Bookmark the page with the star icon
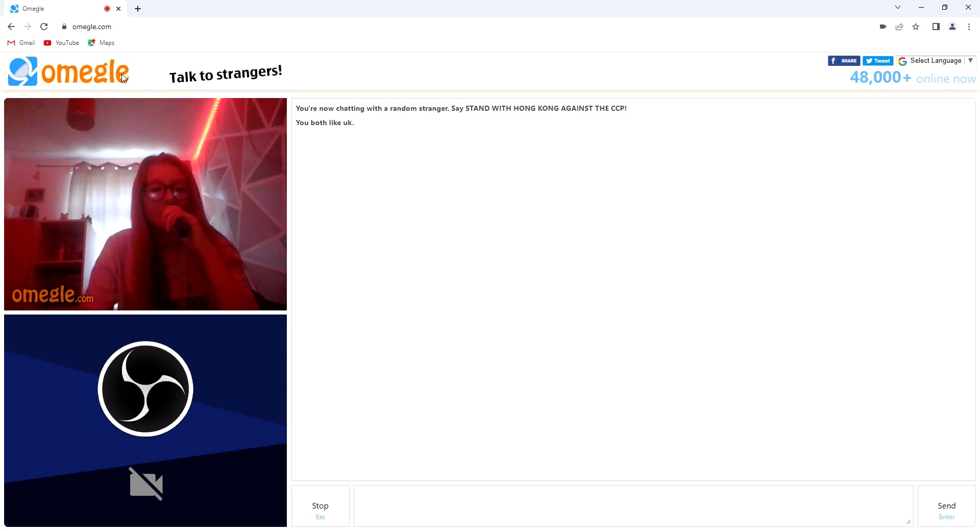Screen dimensions: 980x531 (916, 27)
